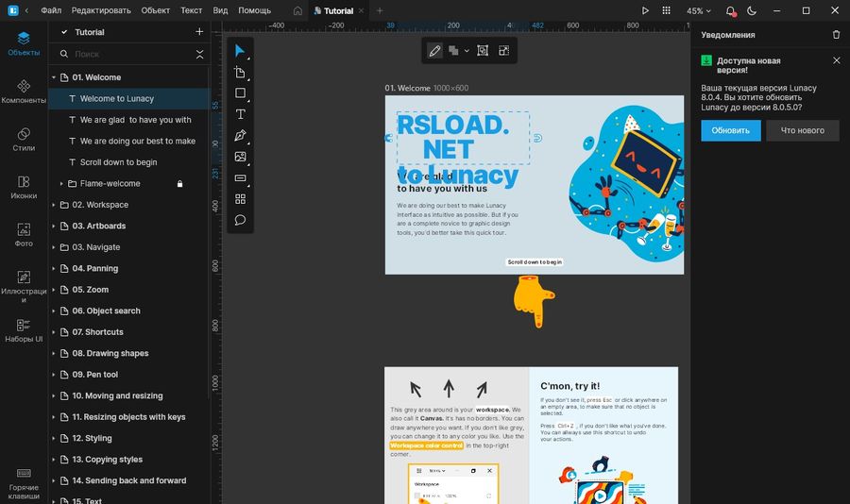Open the 45% zoom dropdown
850x504 pixels.
click(699, 10)
